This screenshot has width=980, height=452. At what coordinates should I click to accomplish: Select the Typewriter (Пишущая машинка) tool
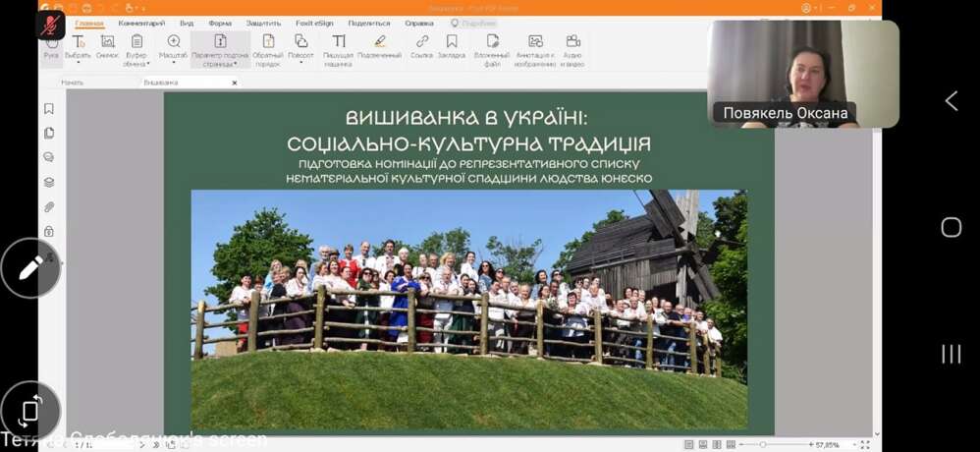tap(339, 50)
